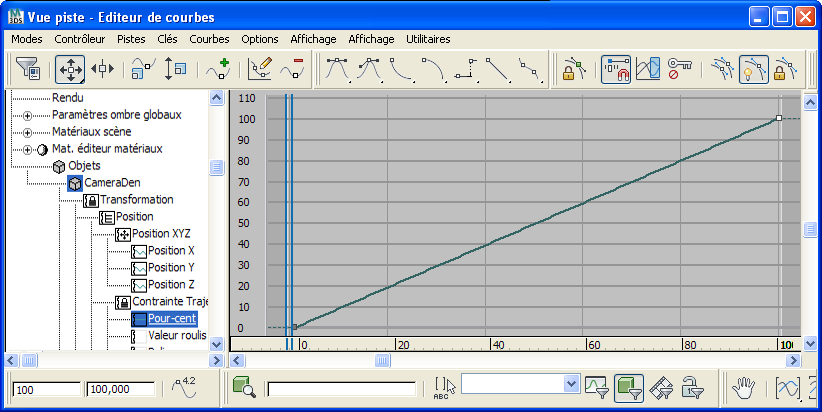The height and width of the screenshot is (412, 822).
Task: Click the Reduce Keys tool
Action: coord(293,69)
